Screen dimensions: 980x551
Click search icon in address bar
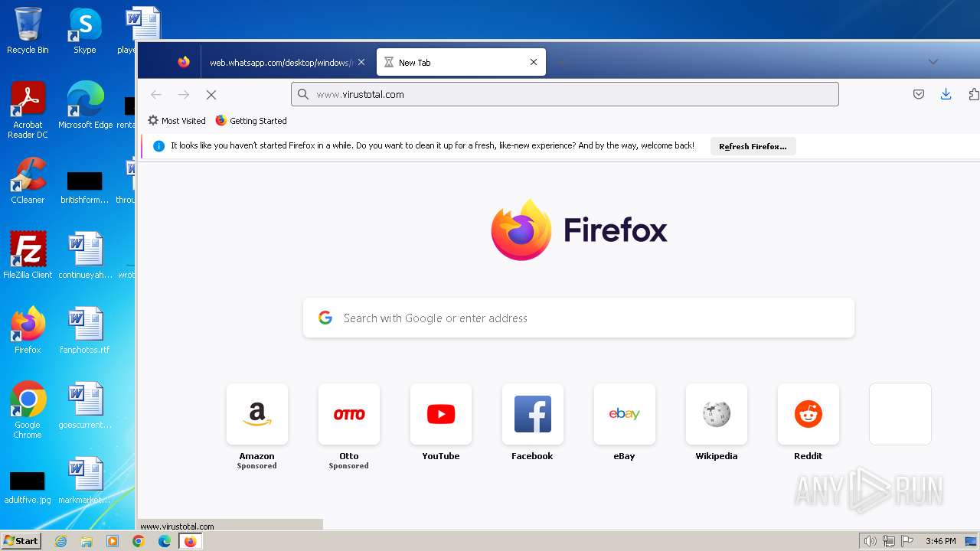[303, 94]
